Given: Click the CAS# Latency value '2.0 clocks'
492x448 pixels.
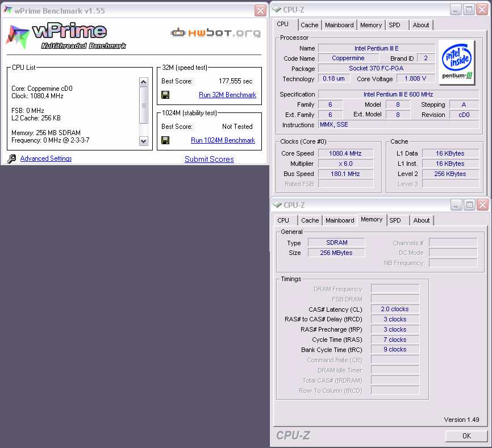Looking at the screenshot, I should pyautogui.click(x=395, y=309).
